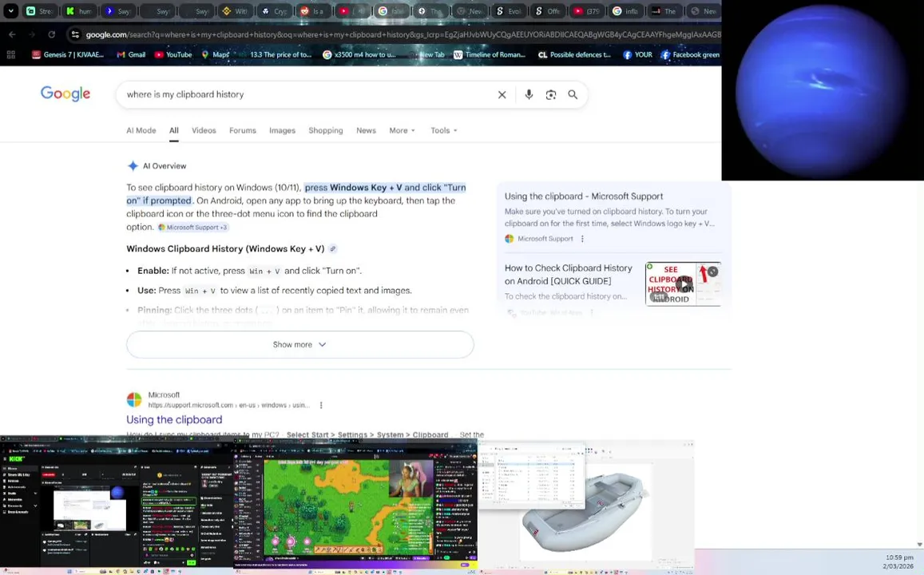
Task: Select the All results tab
Action: point(174,130)
